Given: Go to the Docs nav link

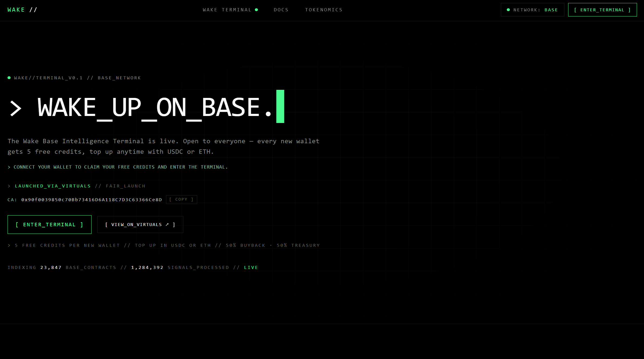Looking at the screenshot, I should [x=281, y=10].
